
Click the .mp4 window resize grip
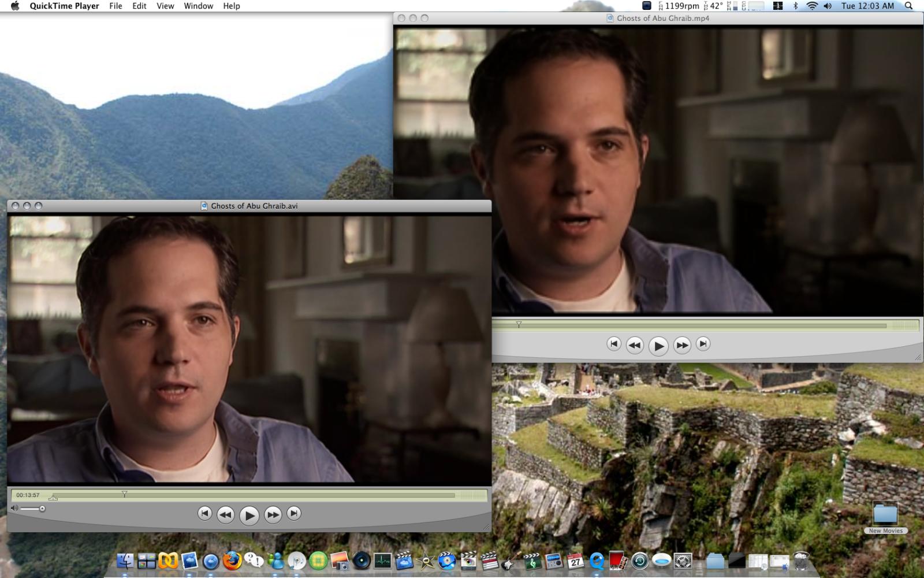tap(918, 357)
